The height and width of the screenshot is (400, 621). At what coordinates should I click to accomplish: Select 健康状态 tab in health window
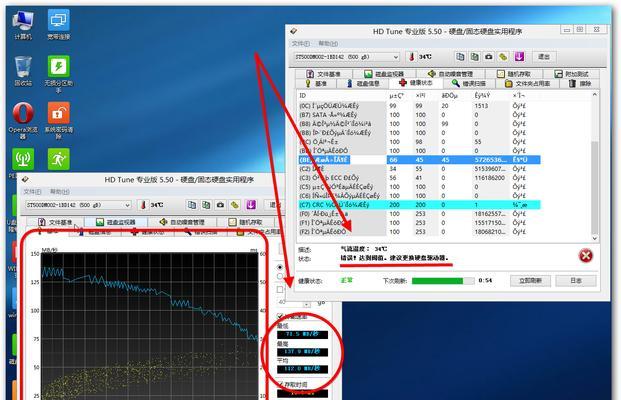(416, 82)
